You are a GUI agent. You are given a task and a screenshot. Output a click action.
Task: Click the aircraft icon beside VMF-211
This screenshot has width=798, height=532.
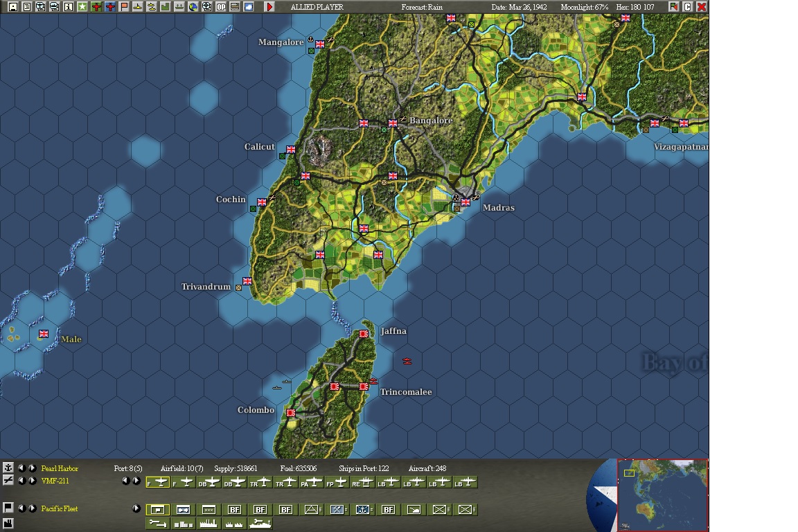pyautogui.click(x=8, y=480)
